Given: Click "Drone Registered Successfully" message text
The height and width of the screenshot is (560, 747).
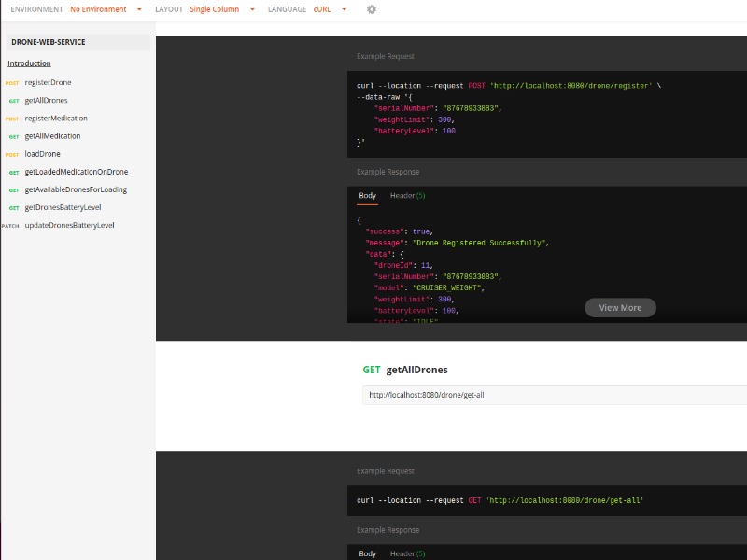Looking at the screenshot, I should 479,243.
